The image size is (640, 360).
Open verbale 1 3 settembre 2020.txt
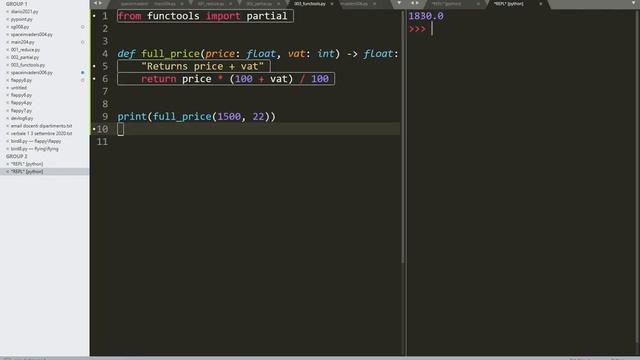(x=41, y=133)
